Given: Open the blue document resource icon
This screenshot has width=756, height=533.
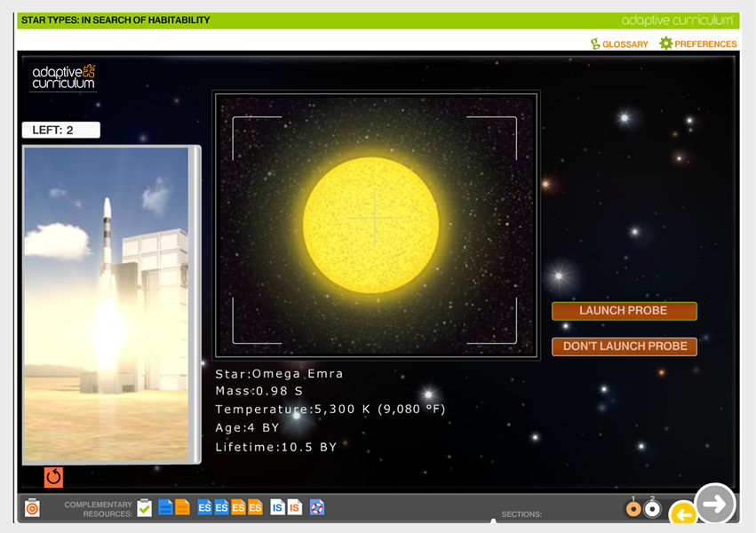Looking at the screenshot, I should 165,508.
